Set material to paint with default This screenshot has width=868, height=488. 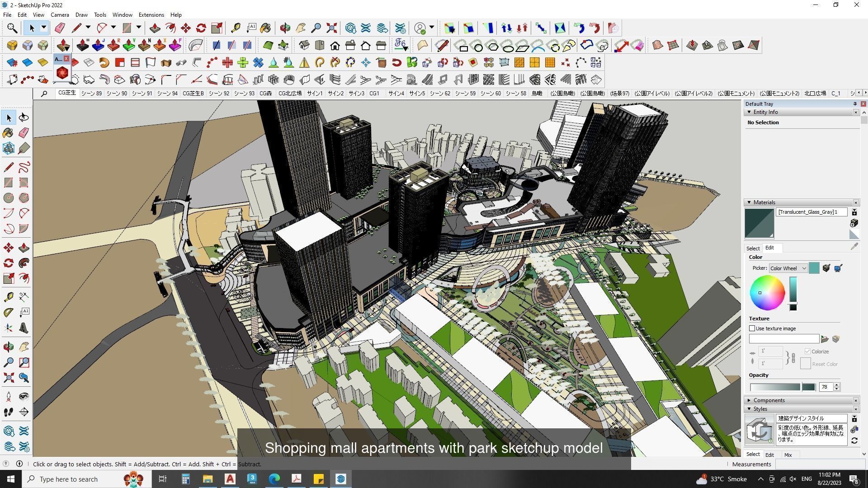point(854,235)
